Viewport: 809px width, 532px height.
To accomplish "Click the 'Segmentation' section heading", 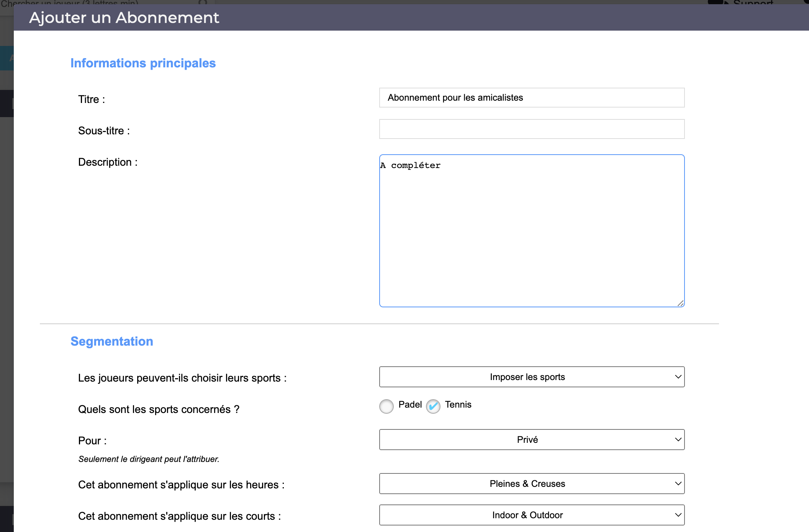I will (112, 341).
